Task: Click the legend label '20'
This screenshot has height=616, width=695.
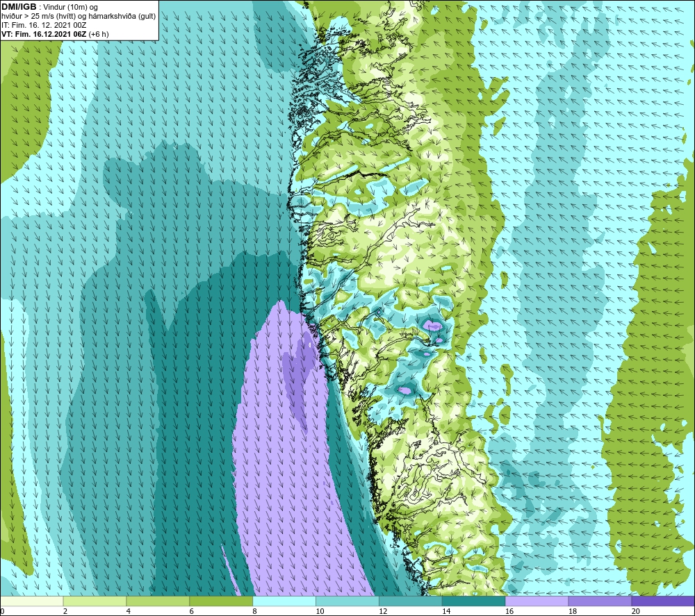Action: point(636,611)
